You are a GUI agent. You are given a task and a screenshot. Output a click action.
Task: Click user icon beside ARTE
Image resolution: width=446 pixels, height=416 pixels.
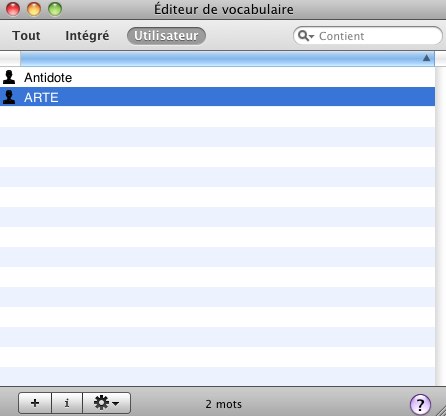click(9, 97)
